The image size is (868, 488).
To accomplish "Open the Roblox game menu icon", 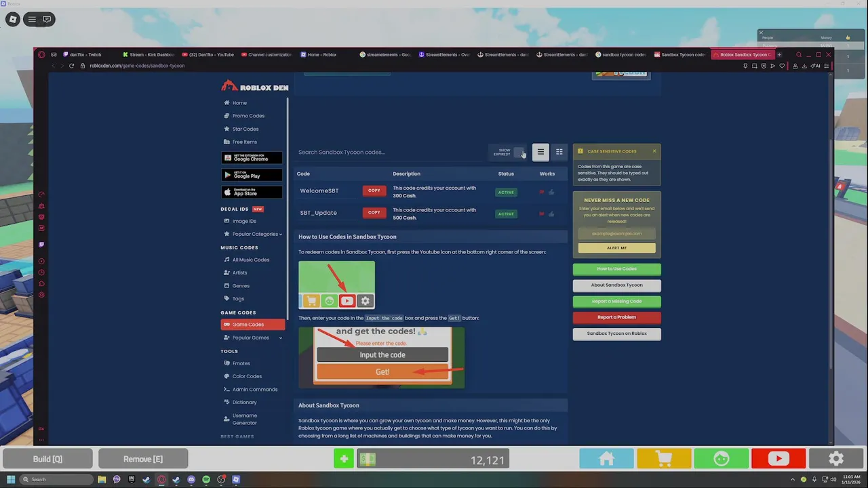I will coord(12,20).
